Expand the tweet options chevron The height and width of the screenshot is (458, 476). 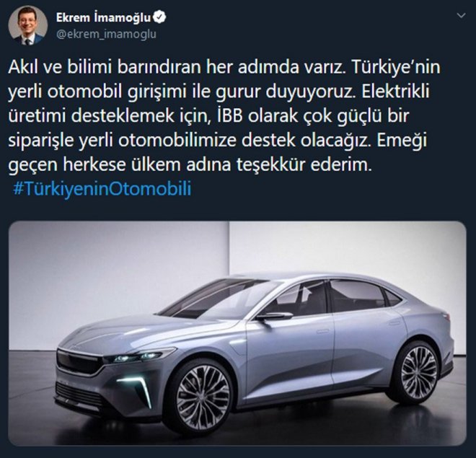(461, 15)
